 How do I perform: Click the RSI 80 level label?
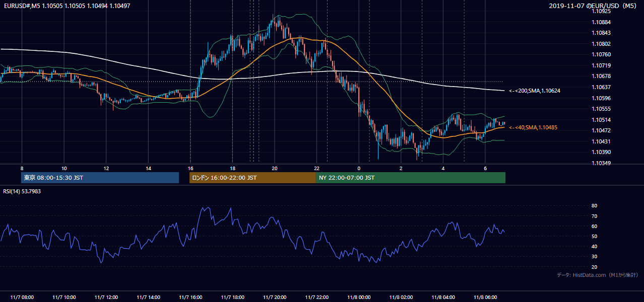[x=594, y=206]
